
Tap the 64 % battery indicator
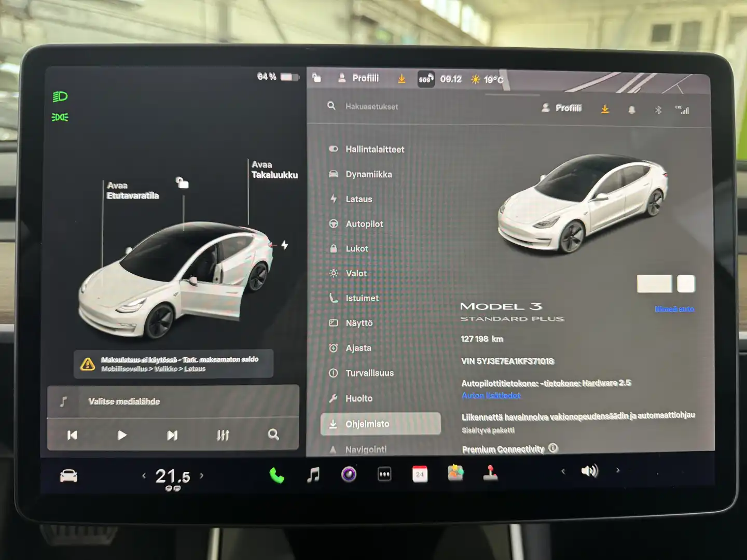tap(279, 77)
